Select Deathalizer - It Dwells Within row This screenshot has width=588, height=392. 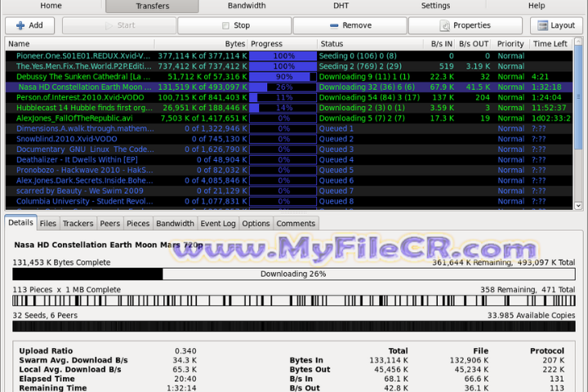click(289, 160)
